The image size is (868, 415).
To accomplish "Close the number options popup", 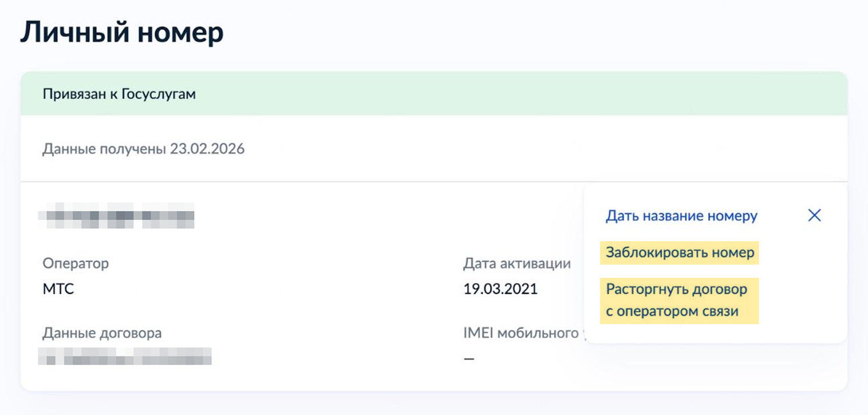I will pyautogui.click(x=814, y=216).
